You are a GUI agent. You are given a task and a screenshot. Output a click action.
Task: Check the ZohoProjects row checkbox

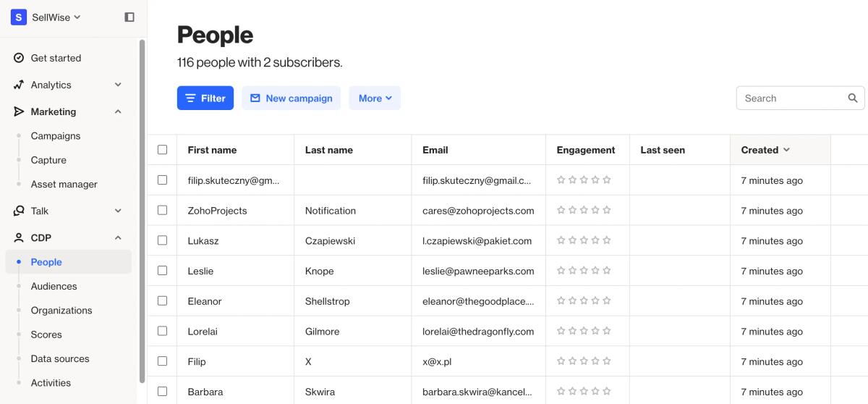[x=162, y=210]
